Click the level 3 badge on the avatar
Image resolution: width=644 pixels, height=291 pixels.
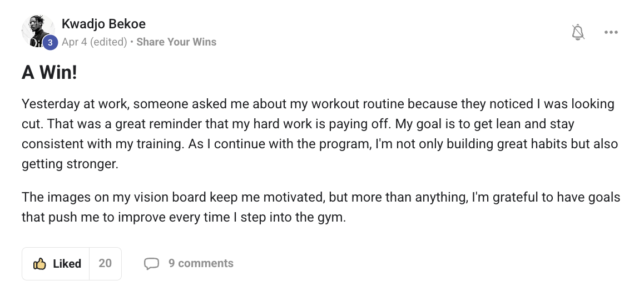pyautogui.click(x=51, y=42)
